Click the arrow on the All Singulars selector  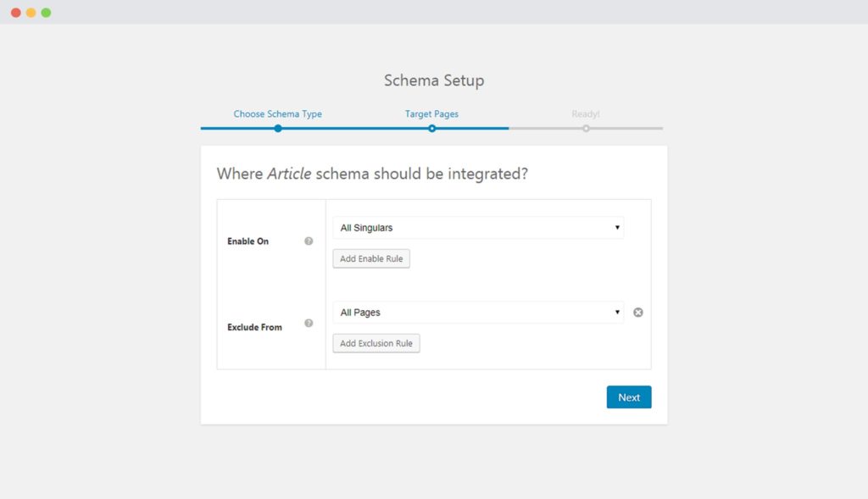click(617, 227)
